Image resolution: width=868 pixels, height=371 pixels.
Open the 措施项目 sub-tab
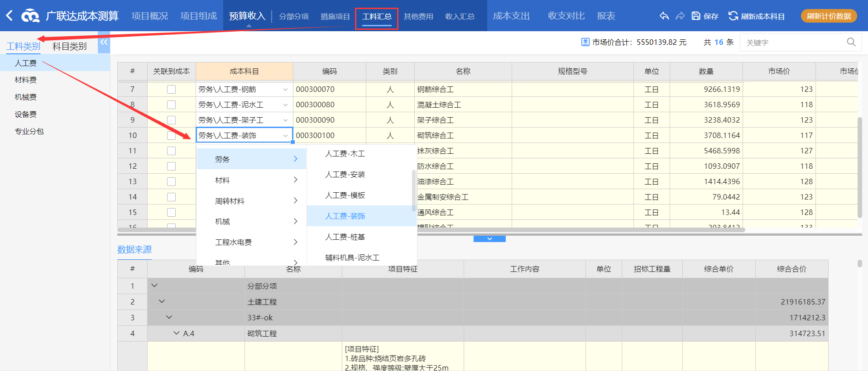click(x=336, y=16)
